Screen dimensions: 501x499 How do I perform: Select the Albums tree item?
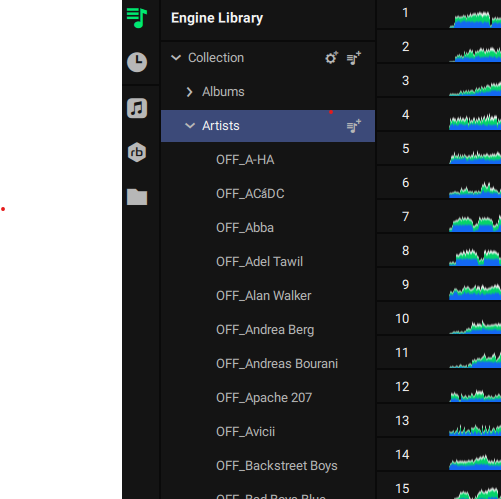coord(223,92)
